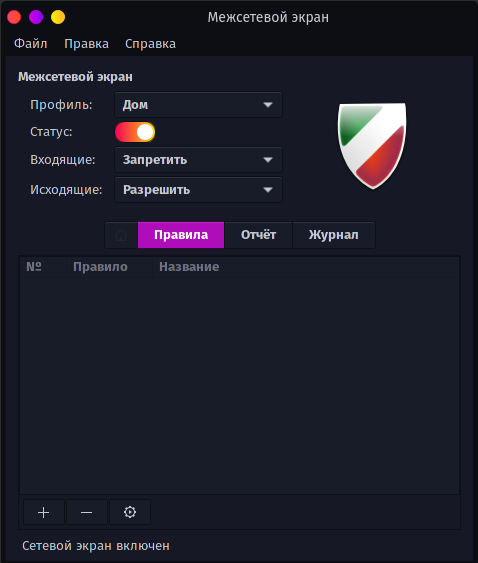Viewport: 478px width, 563px height.
Task: Click the Правило column header
Action: pos(101,267)
